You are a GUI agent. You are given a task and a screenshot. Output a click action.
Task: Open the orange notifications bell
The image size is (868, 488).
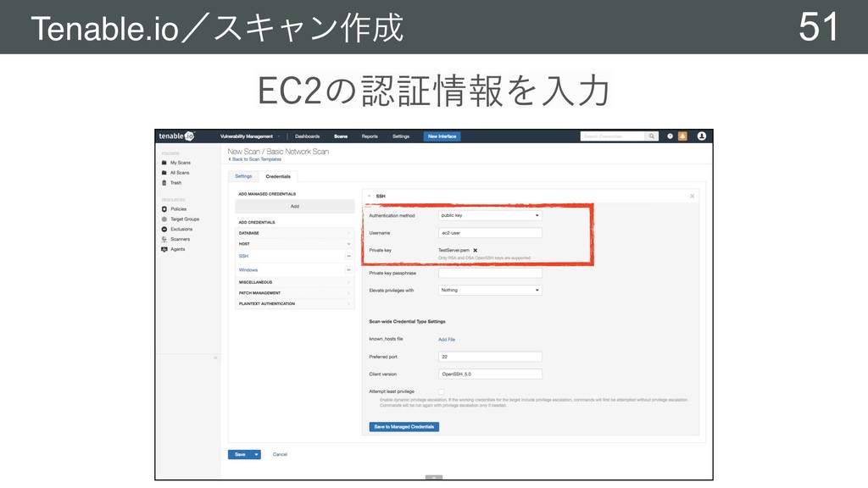click(x=682, y=136)
